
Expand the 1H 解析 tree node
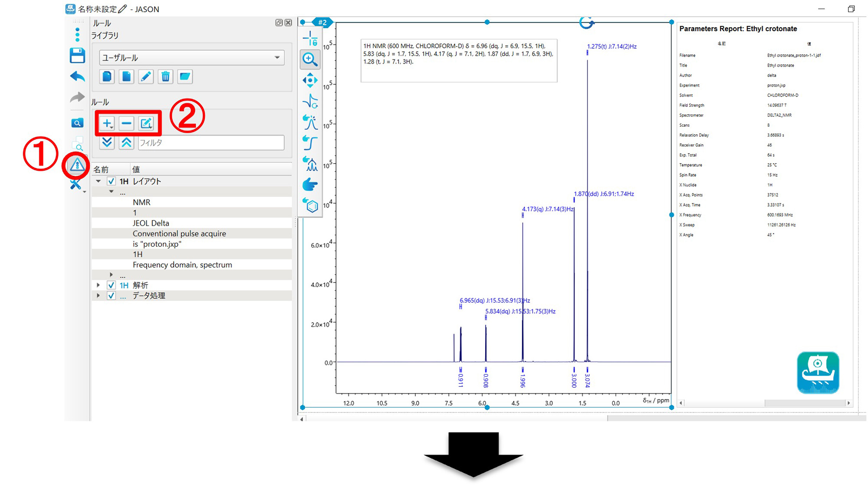pyautogui.click(x=99, y=285)
